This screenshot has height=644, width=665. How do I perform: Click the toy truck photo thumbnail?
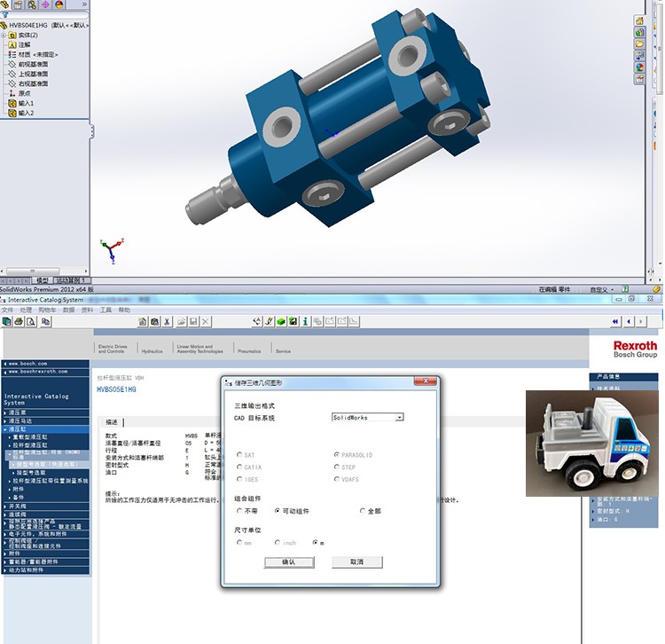(592, 444)
